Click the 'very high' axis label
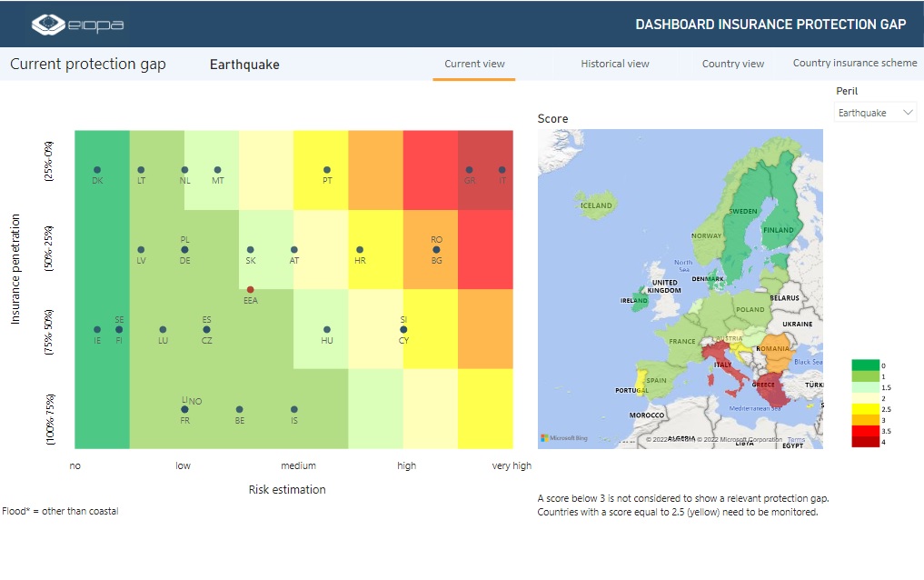Image resolution: width=924 pixels, height=580 pixels. [512, 465]
